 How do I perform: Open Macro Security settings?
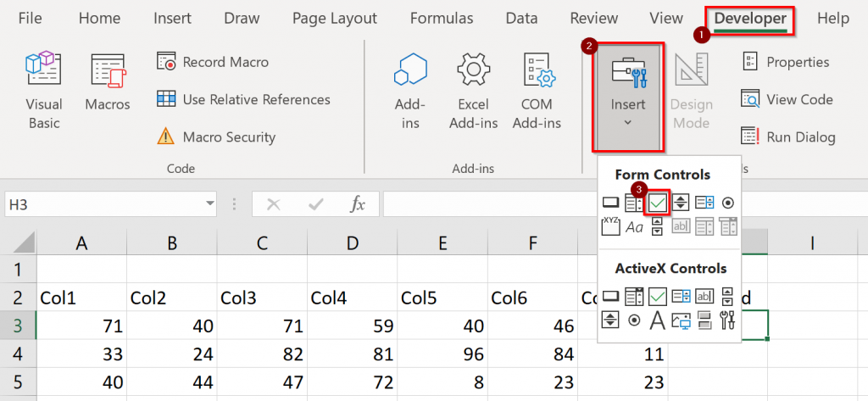(x=217, y=136)
